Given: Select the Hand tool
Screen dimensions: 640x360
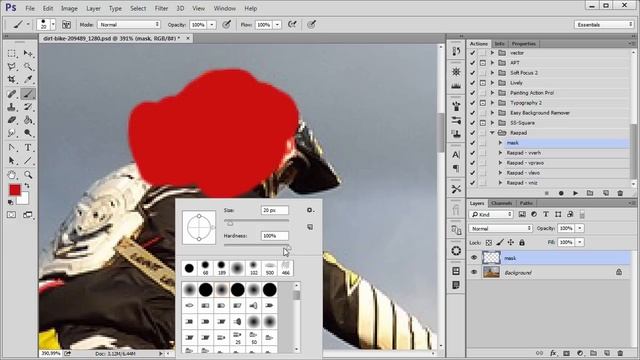Looking at the screenshot, I should pos(12,175).
